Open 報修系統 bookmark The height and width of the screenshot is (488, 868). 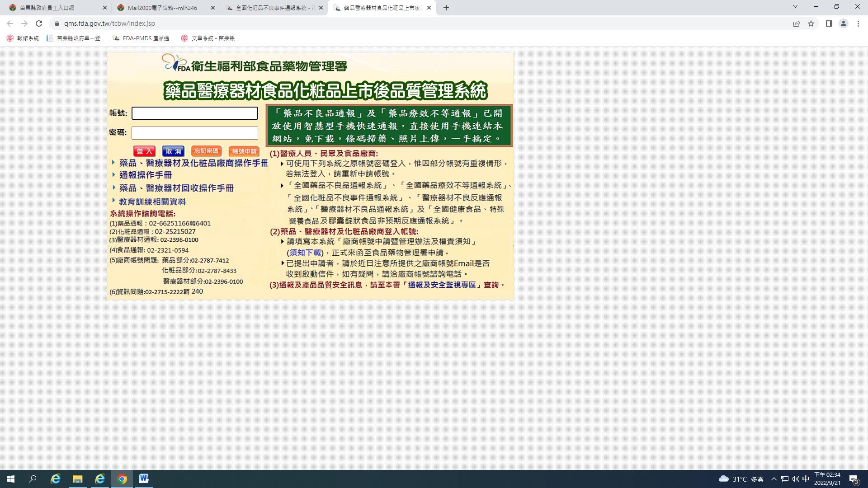[x=23, y=38]
